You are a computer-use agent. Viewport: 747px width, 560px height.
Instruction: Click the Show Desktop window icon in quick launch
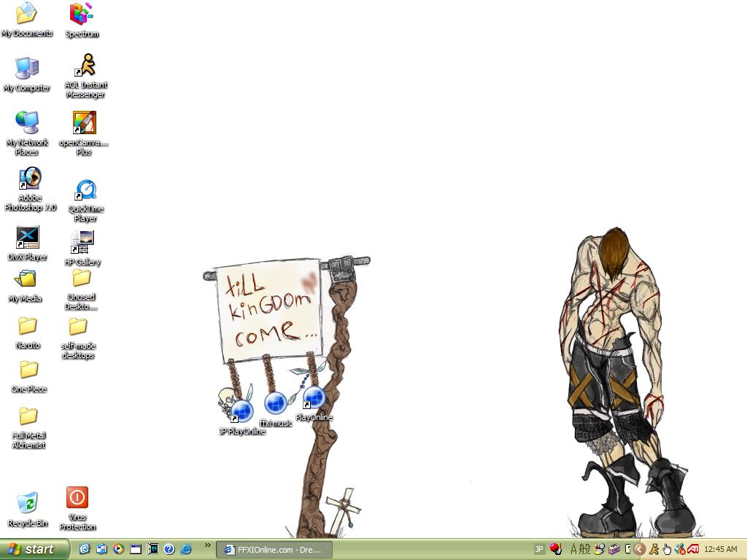(136, 549)
